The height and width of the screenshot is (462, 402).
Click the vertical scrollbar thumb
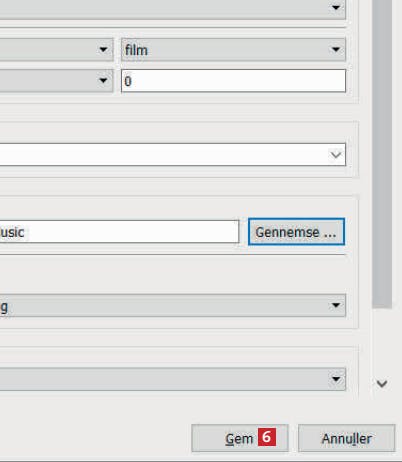click(382, 153)
